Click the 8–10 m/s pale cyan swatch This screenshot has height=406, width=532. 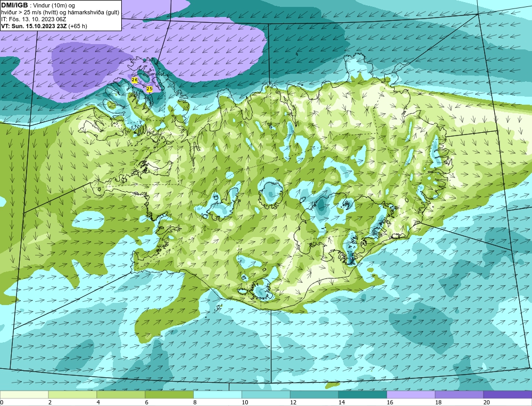tap(218, 394)
